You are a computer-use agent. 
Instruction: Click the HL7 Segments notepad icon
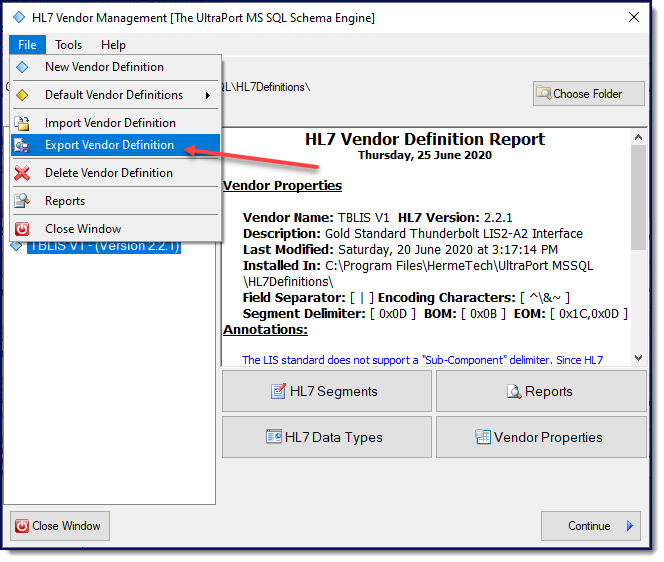click(x=278, y=391)
